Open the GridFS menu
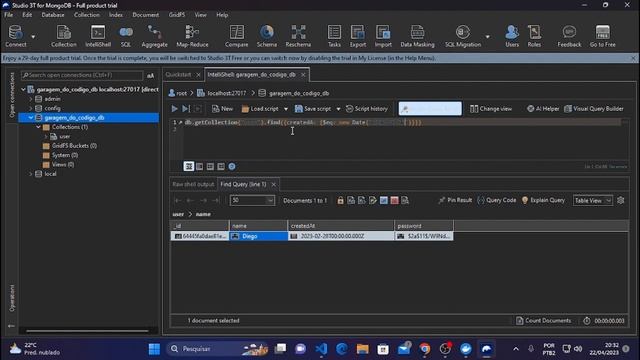This screenshot has height=360, width=640. (177, 15)
